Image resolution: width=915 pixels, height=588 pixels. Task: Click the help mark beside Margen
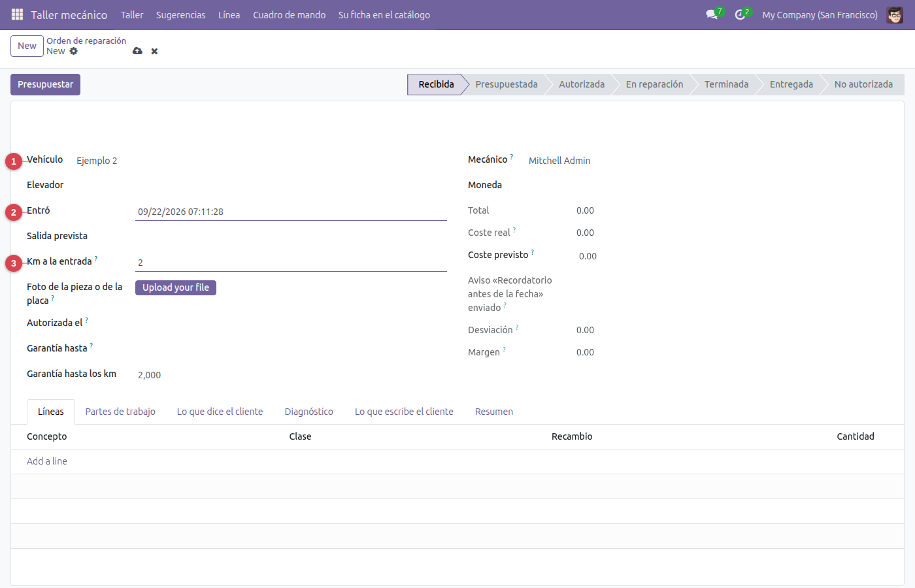tap(504, 350)
